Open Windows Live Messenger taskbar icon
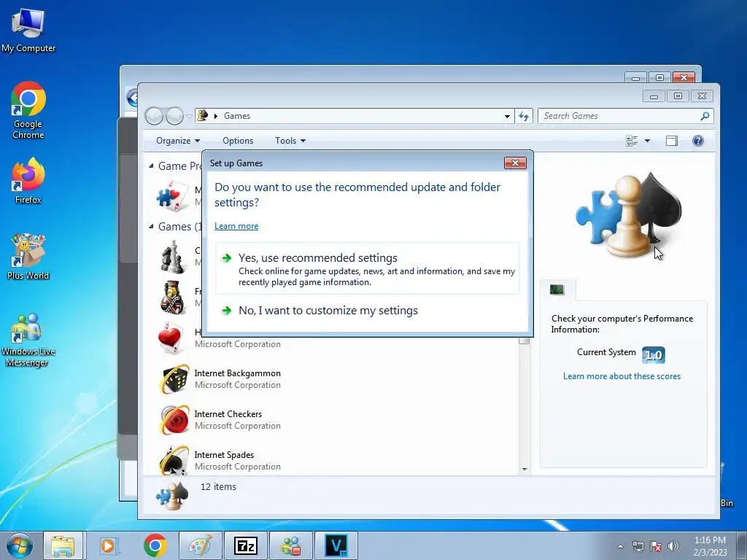 coord(290,545)
